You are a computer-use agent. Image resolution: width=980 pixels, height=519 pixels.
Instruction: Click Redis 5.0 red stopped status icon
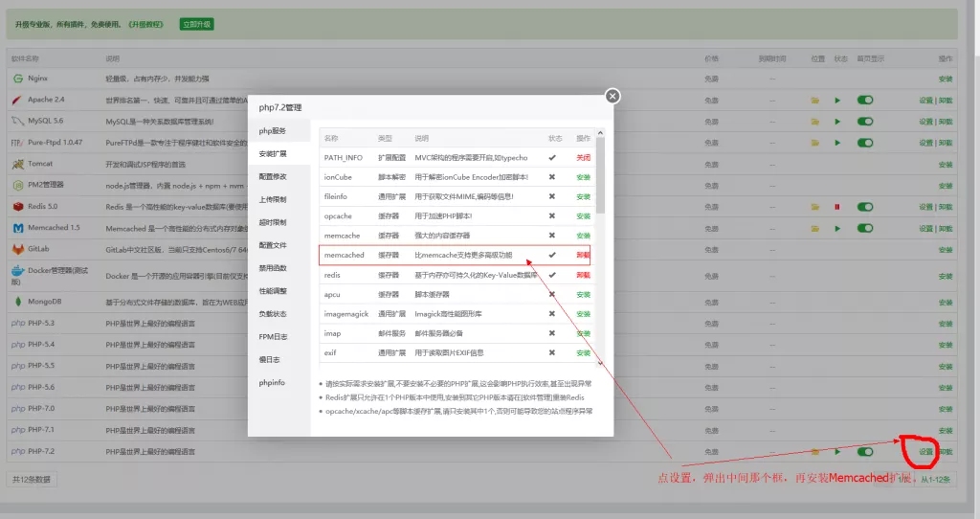836,207
